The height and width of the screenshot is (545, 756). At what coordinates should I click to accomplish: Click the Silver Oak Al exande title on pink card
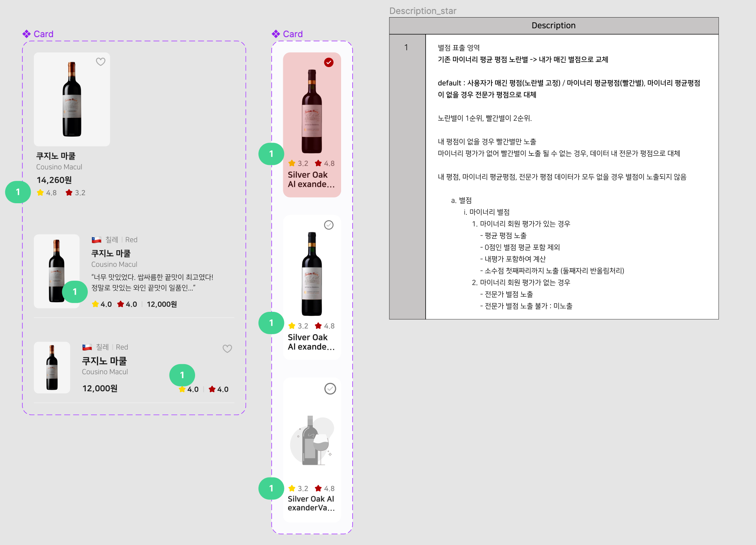(x=311, y=179)
